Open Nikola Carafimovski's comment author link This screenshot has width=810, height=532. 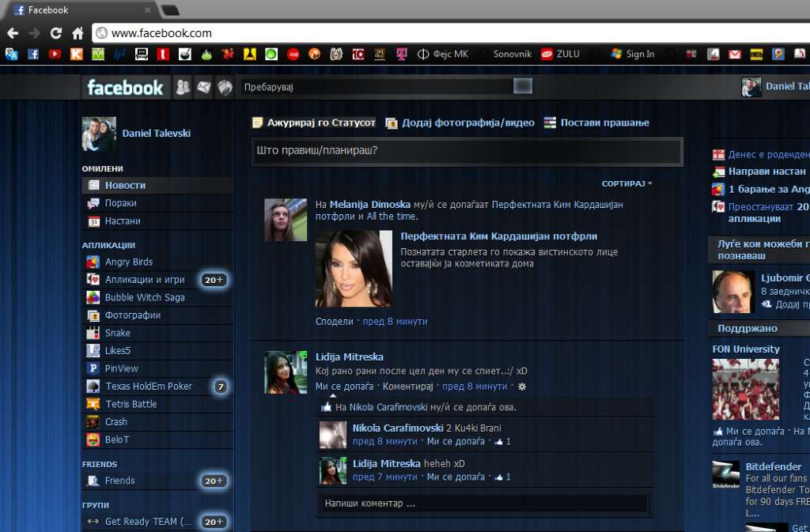click(x=398, y=428)
